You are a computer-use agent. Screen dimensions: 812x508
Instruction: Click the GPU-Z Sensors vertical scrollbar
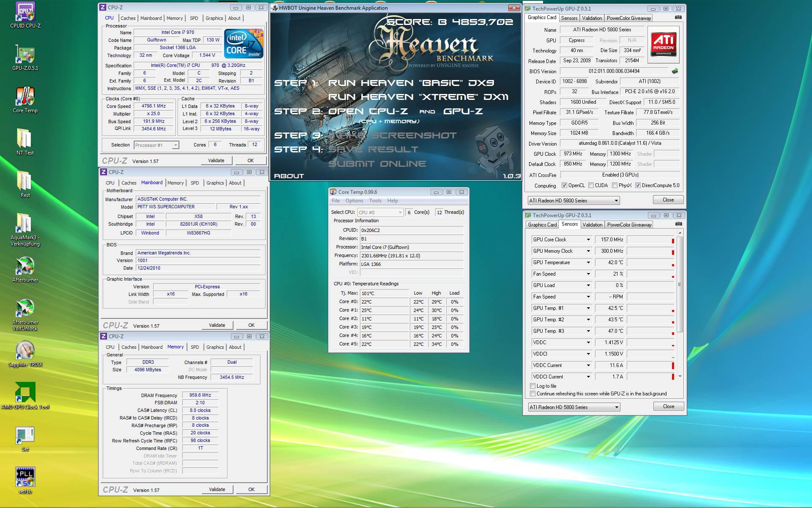pyautogui.click(x=680, y=284)
